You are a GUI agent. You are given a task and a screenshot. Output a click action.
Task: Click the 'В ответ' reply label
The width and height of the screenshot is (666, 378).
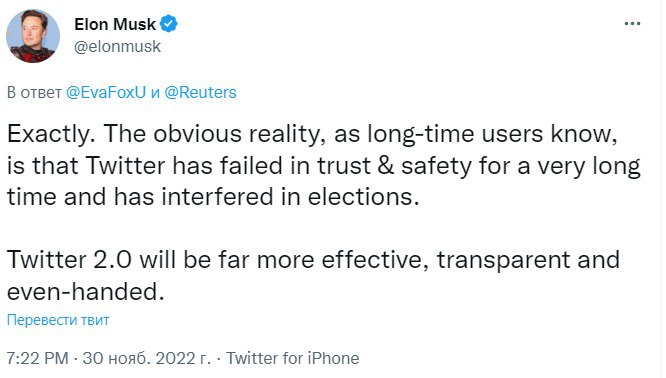34,92
